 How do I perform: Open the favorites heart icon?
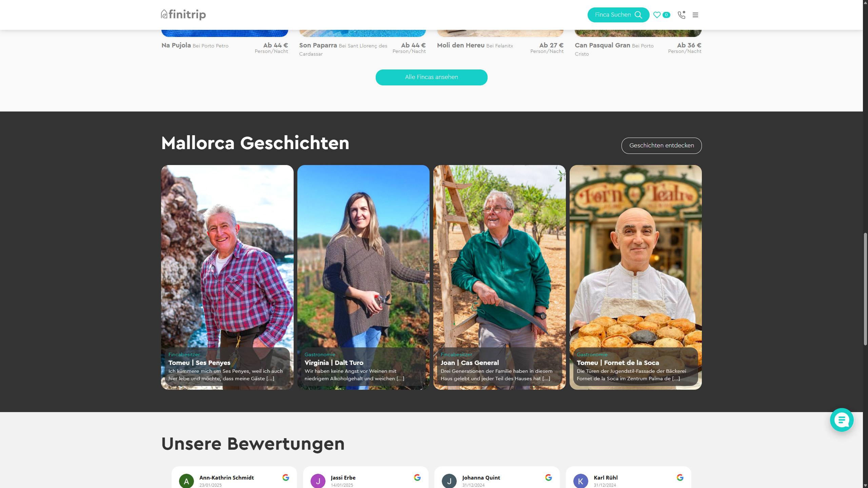click(657, 15)
